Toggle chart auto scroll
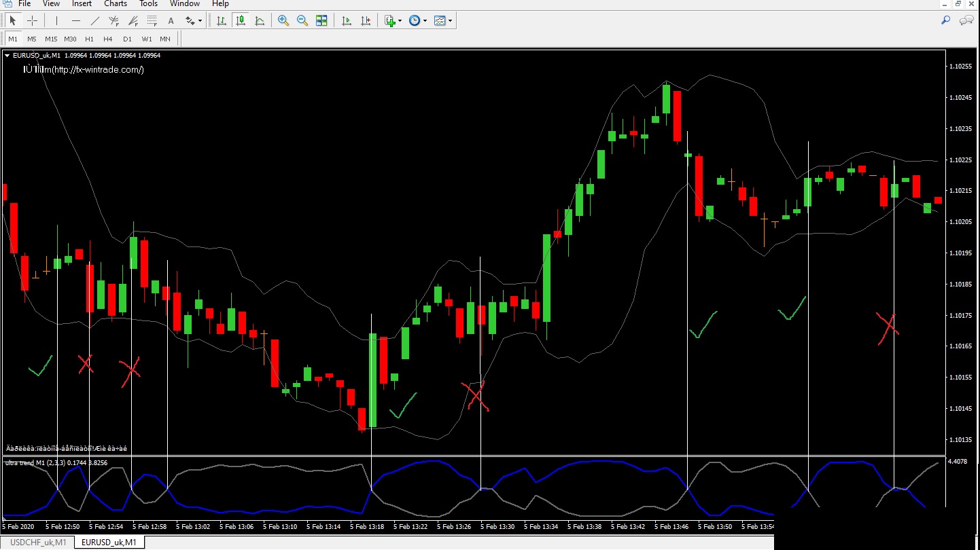The width and height of the screenshot is (980, 550). (x=347, y=20)
